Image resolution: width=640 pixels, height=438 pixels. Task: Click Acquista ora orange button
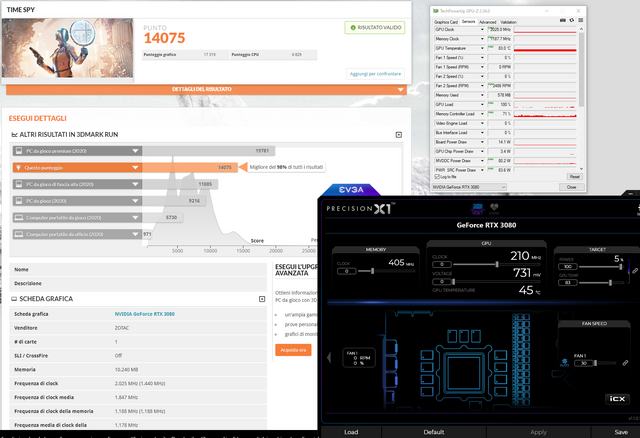293,350
